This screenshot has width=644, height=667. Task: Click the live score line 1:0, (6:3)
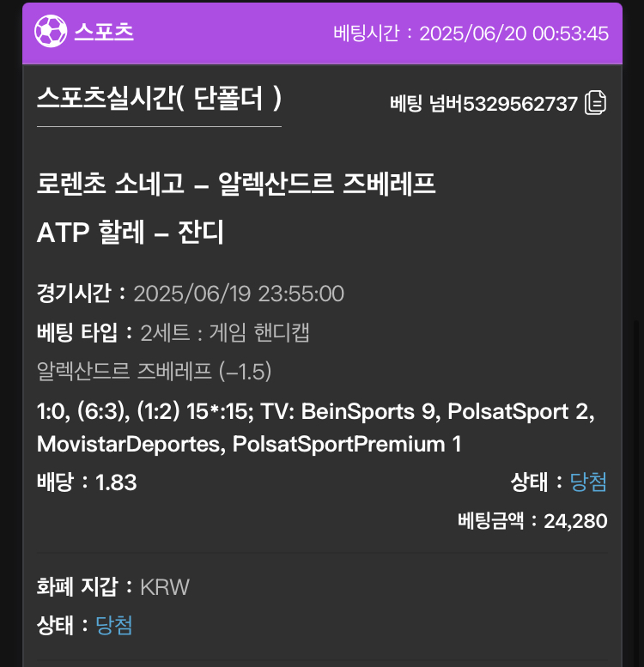point(83,411)
